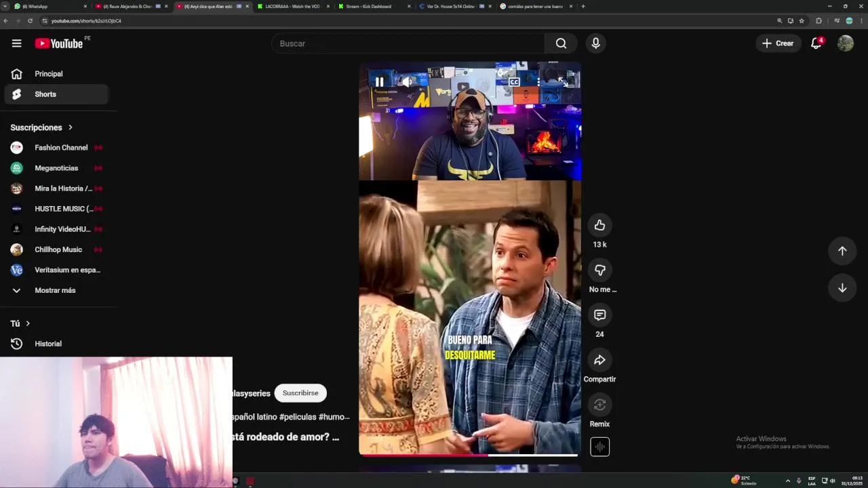Focus the Buscar search field
The width and height of the screenshot is (868, 488).
click(408, 43)
